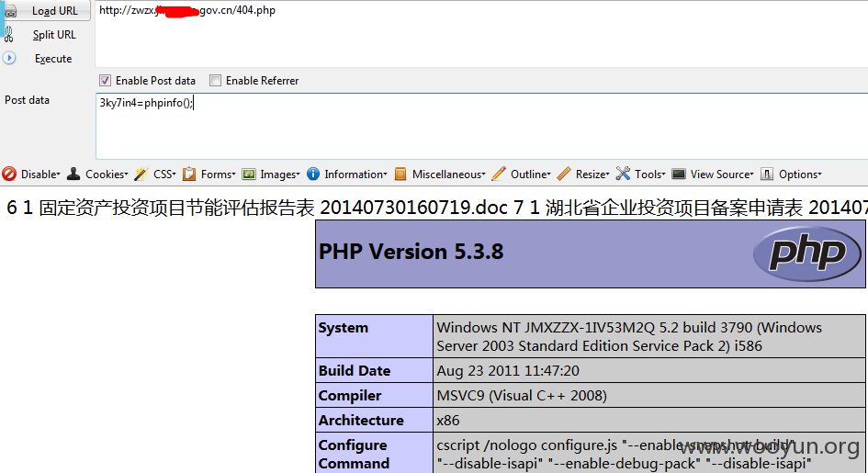This screenshot has height=473, width=868.
Task: Open the Options toolbar menu
Action: (x=800, y=175)
